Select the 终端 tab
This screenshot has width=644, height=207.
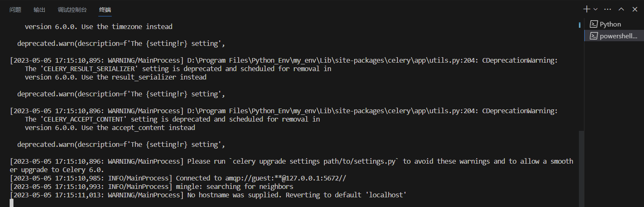pyautogui.click(x=105, y=10)
